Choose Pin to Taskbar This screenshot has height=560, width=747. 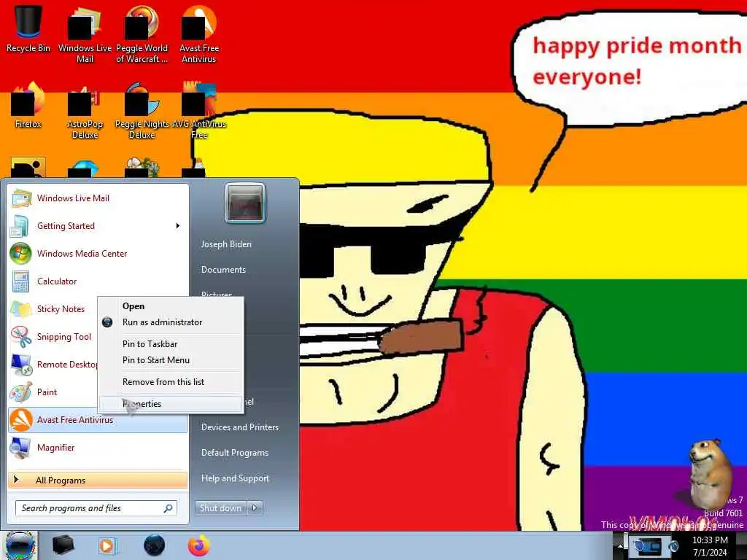171,344
